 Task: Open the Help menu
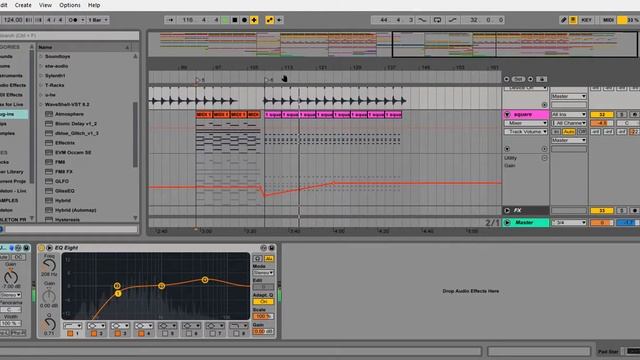pos(94,5)
